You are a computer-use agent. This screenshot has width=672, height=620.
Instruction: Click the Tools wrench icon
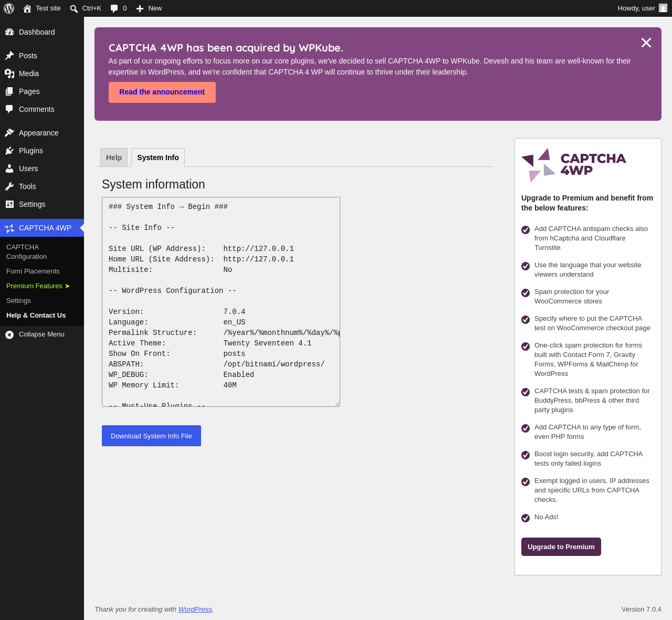tap(9, 186)
